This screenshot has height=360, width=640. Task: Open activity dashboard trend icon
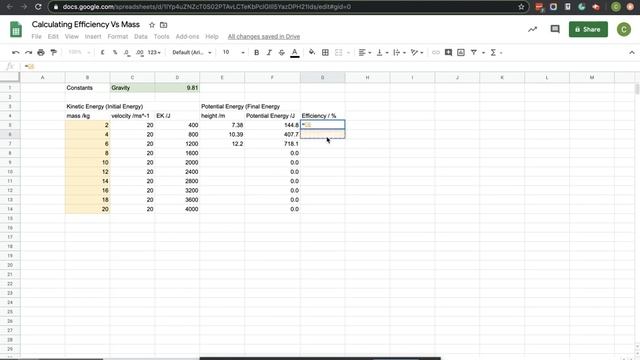pos(532,29)
